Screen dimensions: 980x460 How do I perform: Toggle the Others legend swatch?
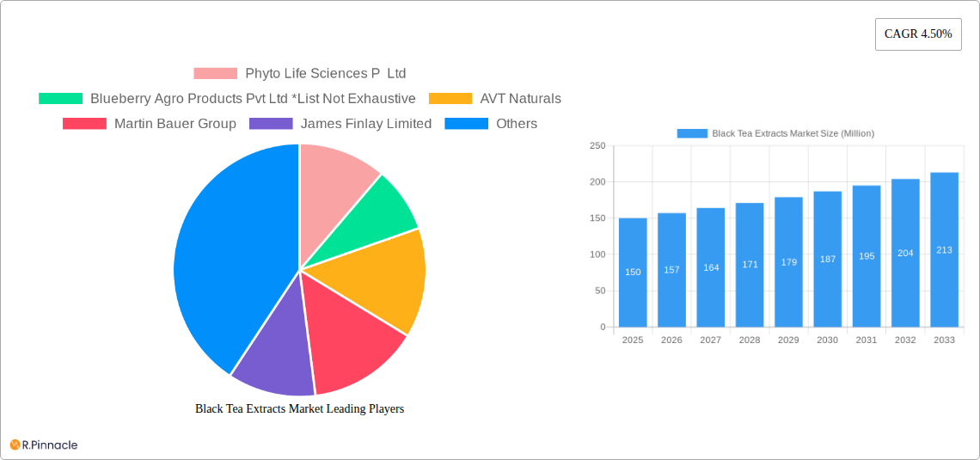point(466,124)
